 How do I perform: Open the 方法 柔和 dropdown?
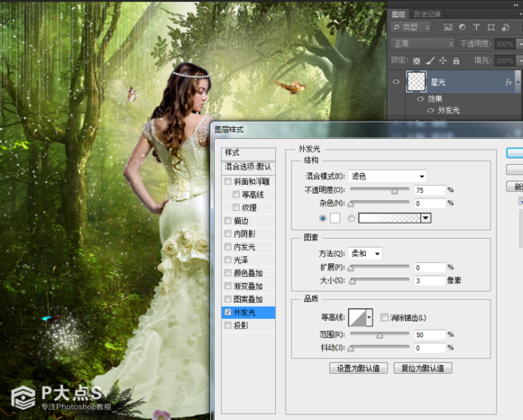(x=365, y=253)
